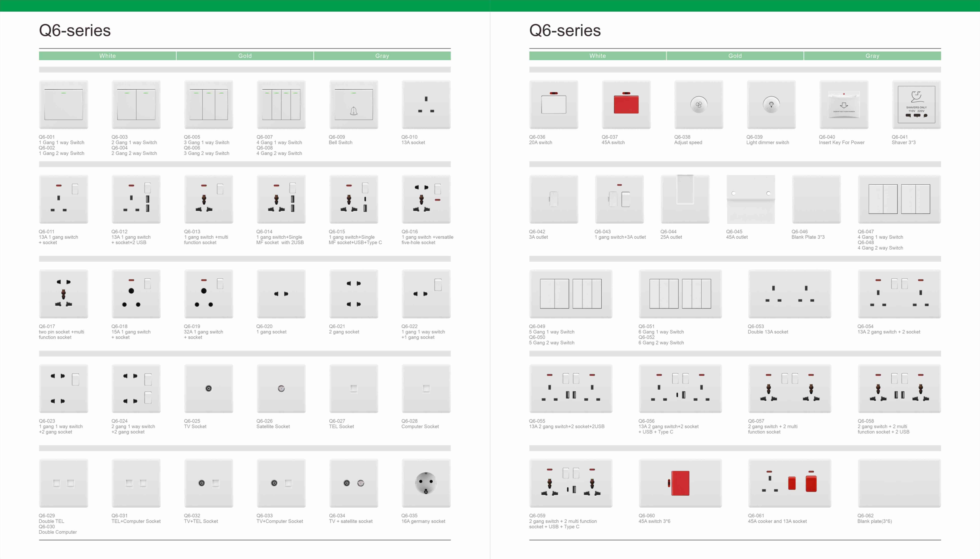Viewport: 980px width, 559px height.
Task: Select the Q6-001 one gang switch image
Action: (63, 104)
